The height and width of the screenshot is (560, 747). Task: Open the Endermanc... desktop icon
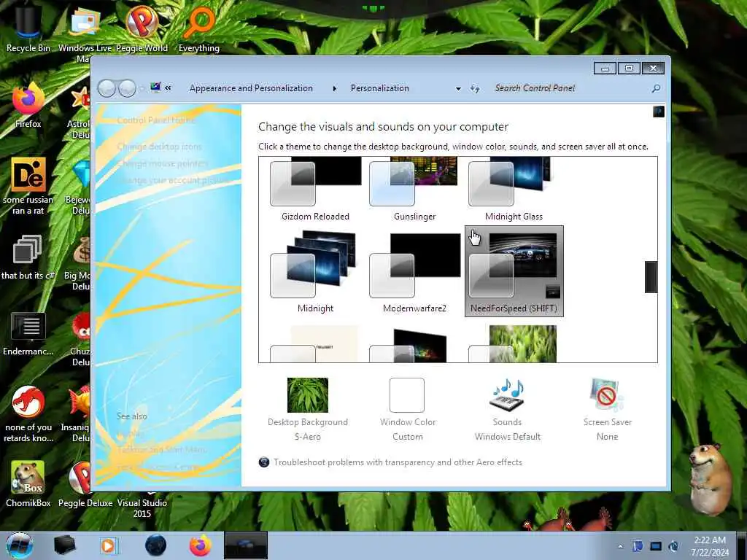[x=28, y=333]
